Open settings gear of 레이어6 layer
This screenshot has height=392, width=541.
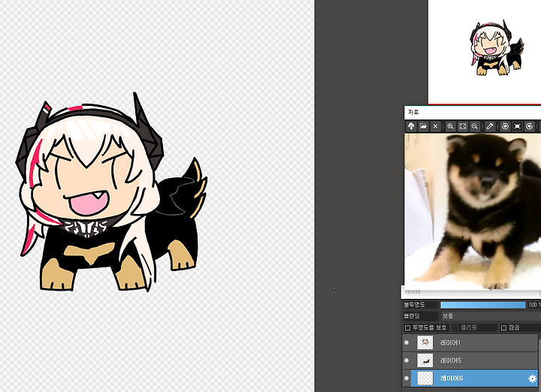[x=533, y=378]
